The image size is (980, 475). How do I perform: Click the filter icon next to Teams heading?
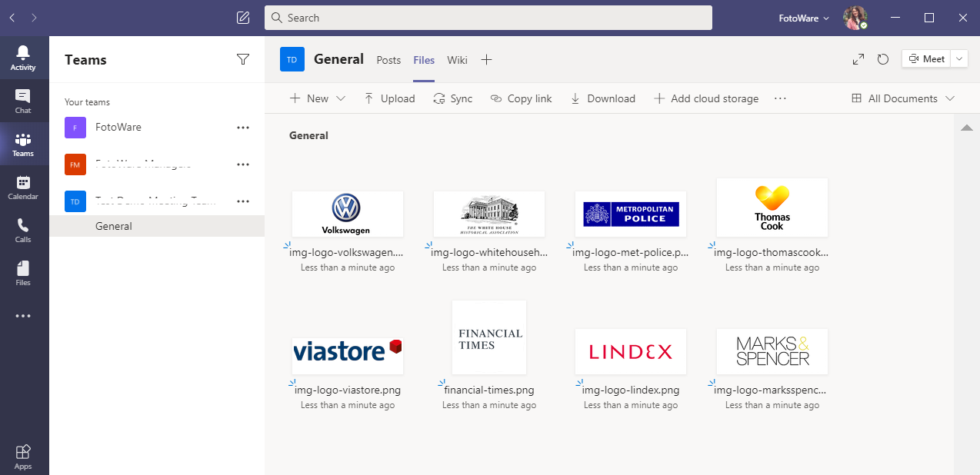click(243, 59)
